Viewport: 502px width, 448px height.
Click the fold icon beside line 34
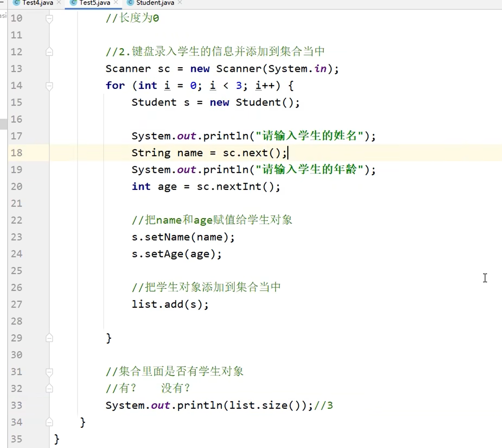point(49,422)
